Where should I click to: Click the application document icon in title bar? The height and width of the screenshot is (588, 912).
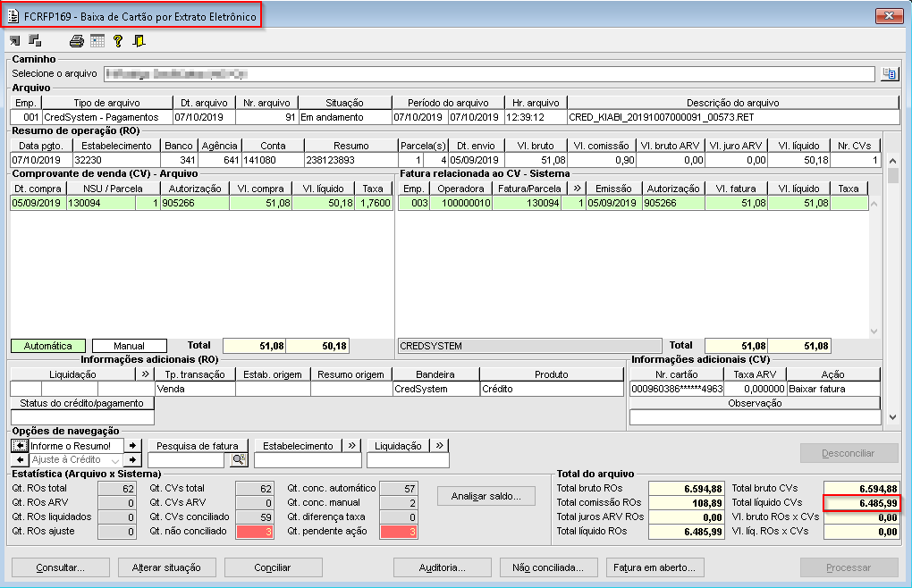[x=13, y=16]
